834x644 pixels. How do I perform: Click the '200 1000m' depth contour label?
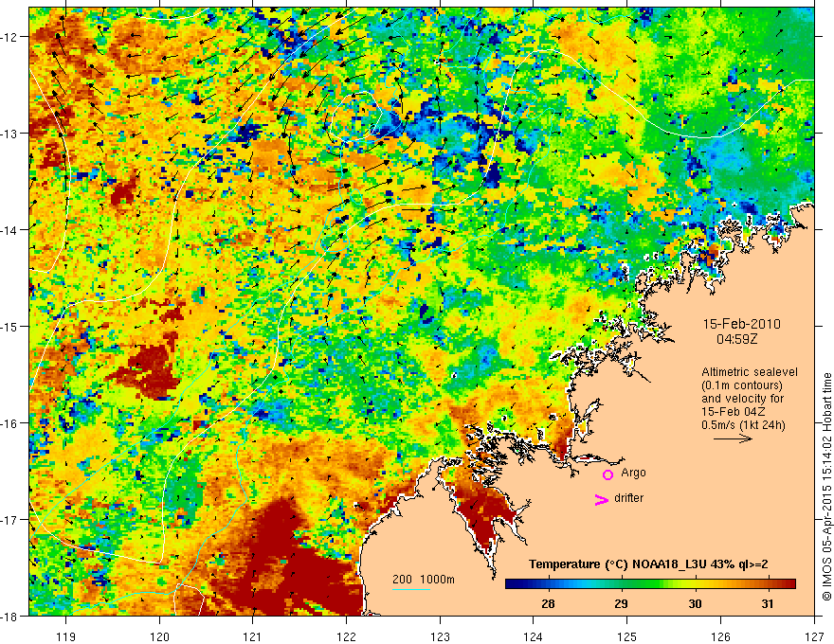pos(424,580)
